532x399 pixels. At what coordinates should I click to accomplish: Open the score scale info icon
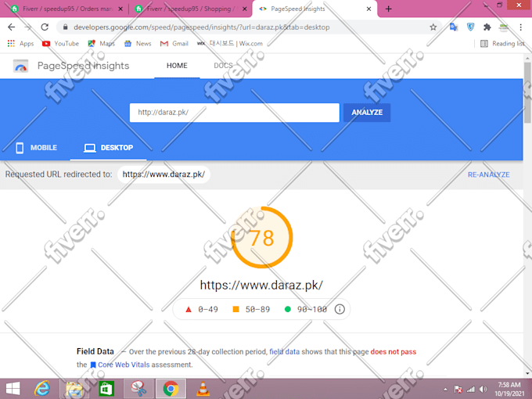[340, 309]
